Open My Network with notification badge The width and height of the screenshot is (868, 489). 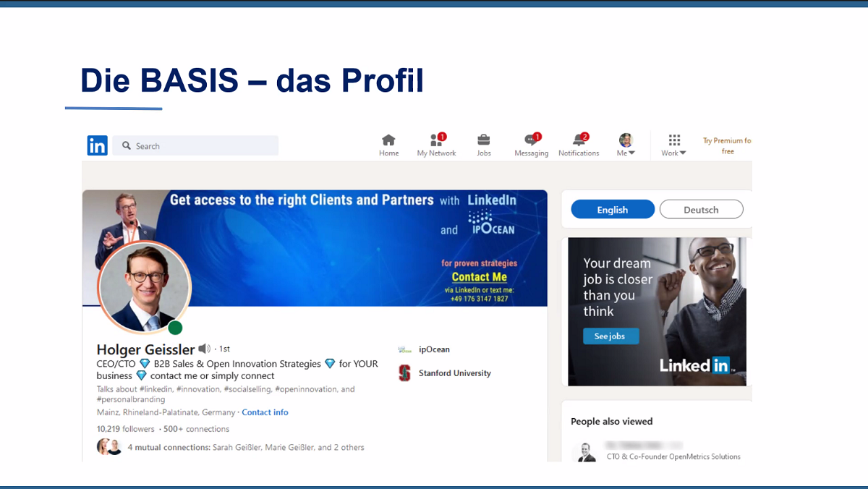pos(436,145)
